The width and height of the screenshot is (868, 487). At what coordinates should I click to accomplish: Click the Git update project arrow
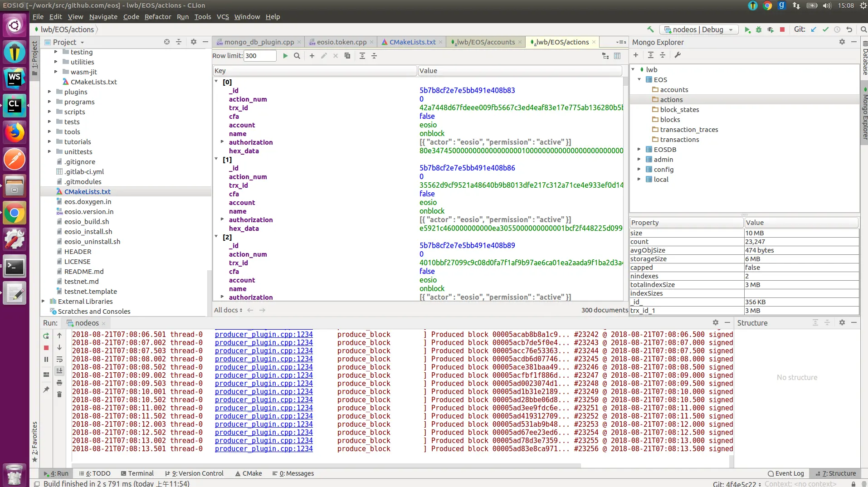(814, 29)
